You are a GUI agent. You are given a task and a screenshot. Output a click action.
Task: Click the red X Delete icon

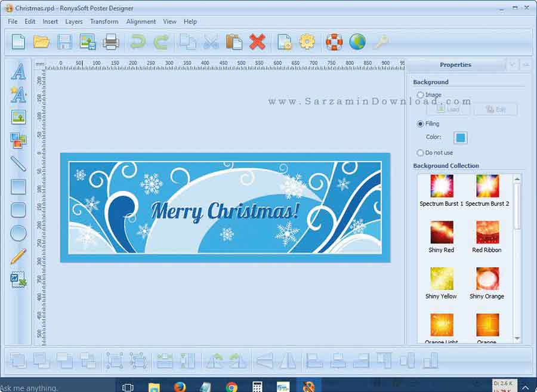click(257, 42)
